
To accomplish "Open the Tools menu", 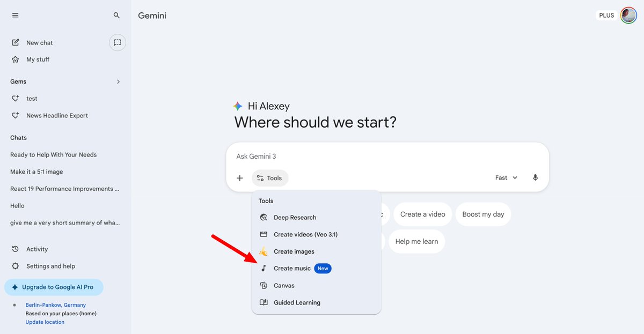I will coord(270,177).
